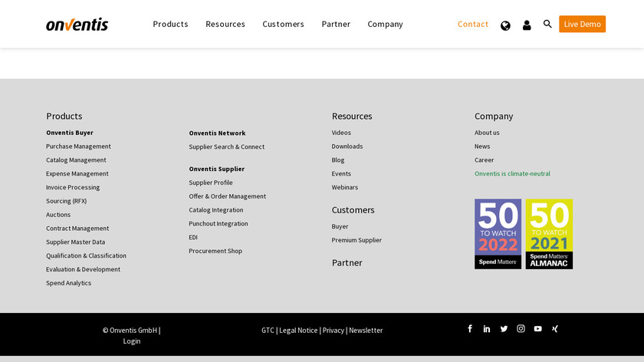
Task: Click the Products footer heading
Action: [64, 116]
